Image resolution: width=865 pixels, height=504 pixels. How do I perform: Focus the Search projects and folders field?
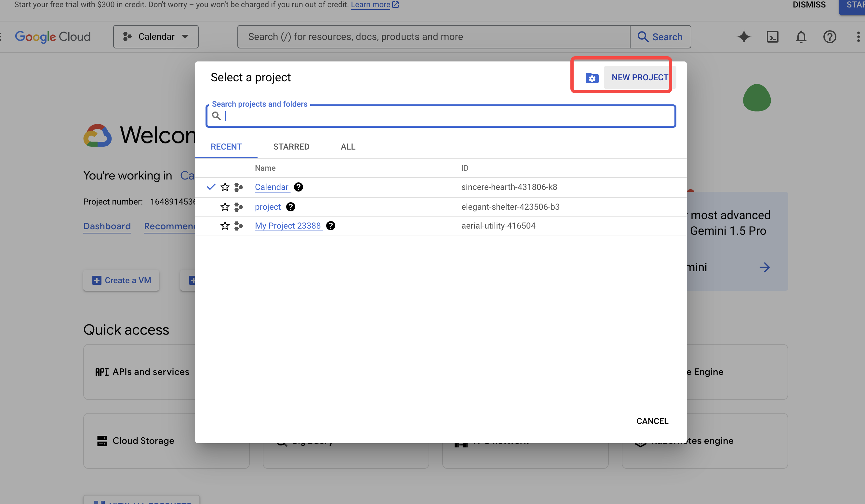coord(441,116)
